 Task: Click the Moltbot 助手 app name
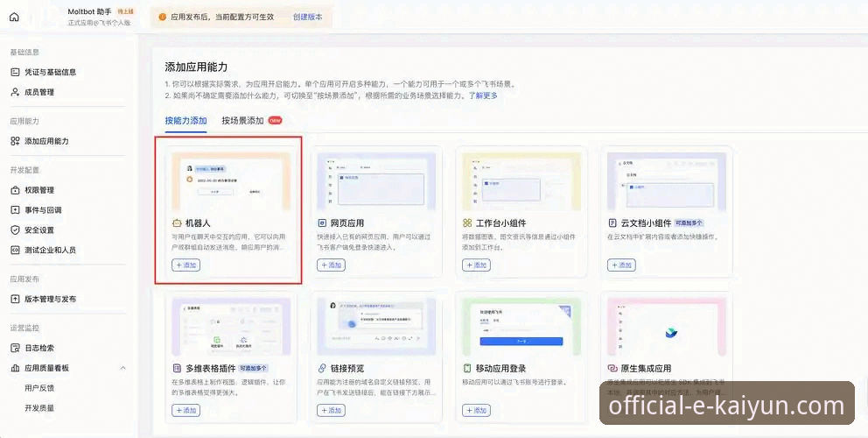[89, 11]
